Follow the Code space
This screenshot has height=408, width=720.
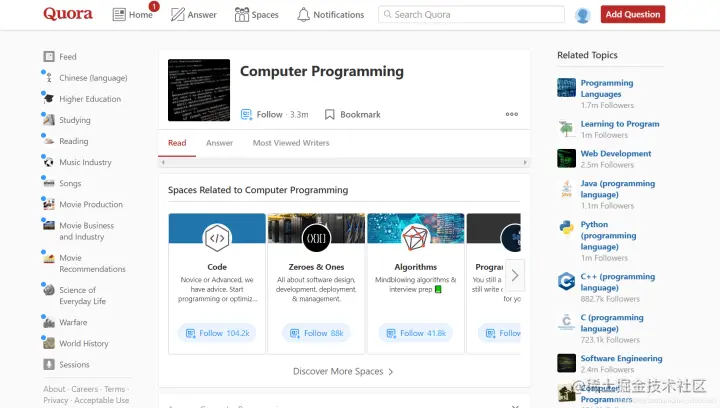pos(217,333)
